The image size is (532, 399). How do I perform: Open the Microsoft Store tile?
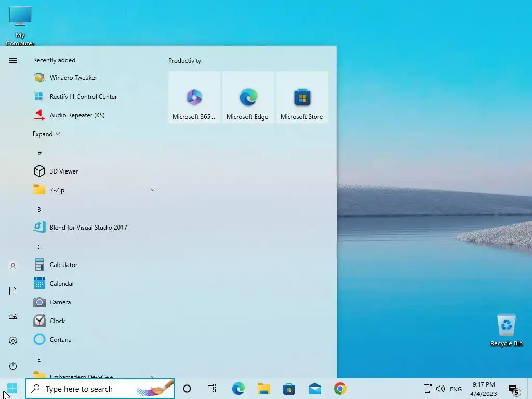302,97
